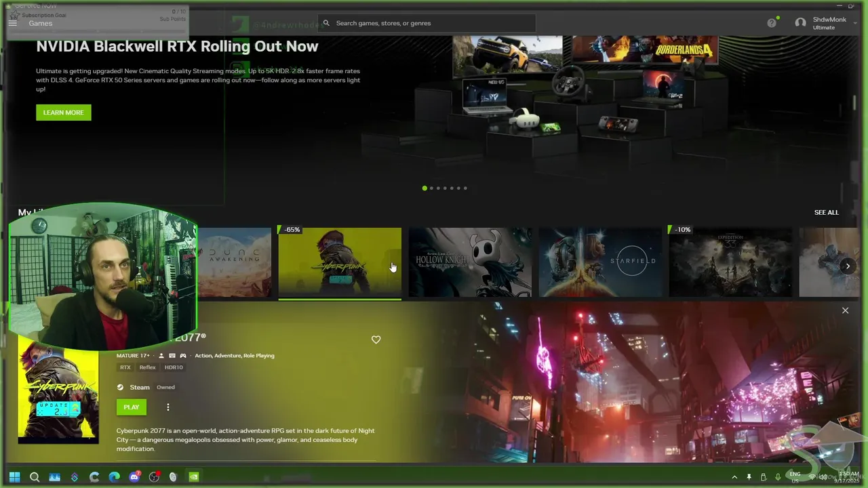
Task: Click the Action, Adventure, Role Playing genres
Action: 235,356
